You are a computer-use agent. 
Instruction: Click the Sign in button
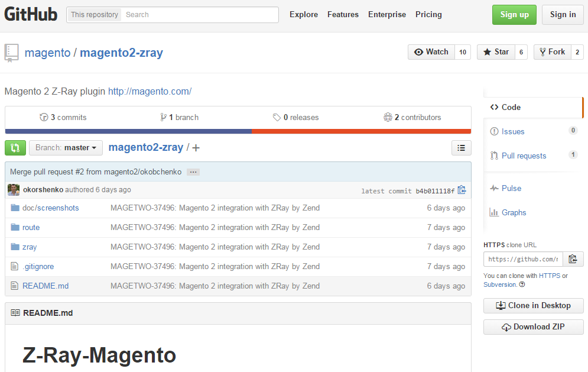pos(563,15)
